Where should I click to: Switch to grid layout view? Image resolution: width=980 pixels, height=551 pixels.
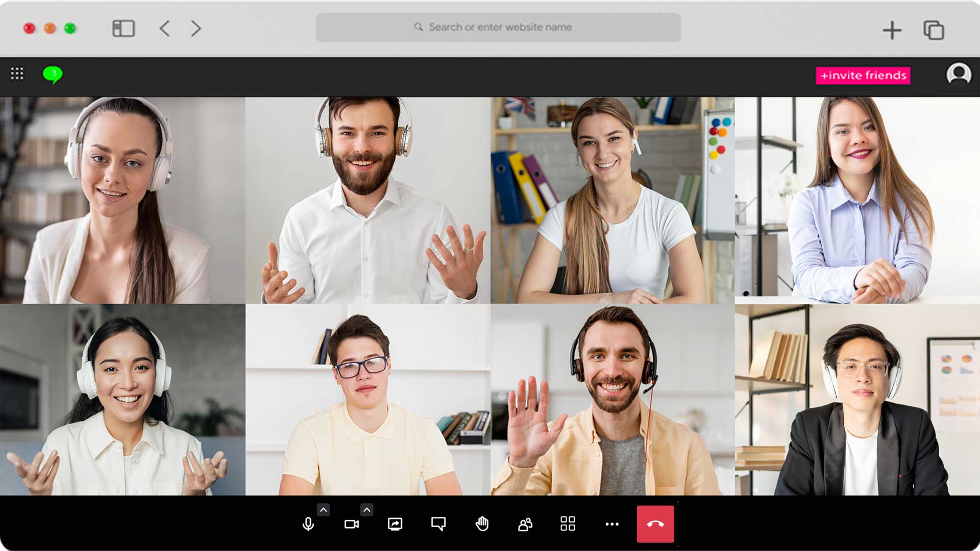pos(568,524)
